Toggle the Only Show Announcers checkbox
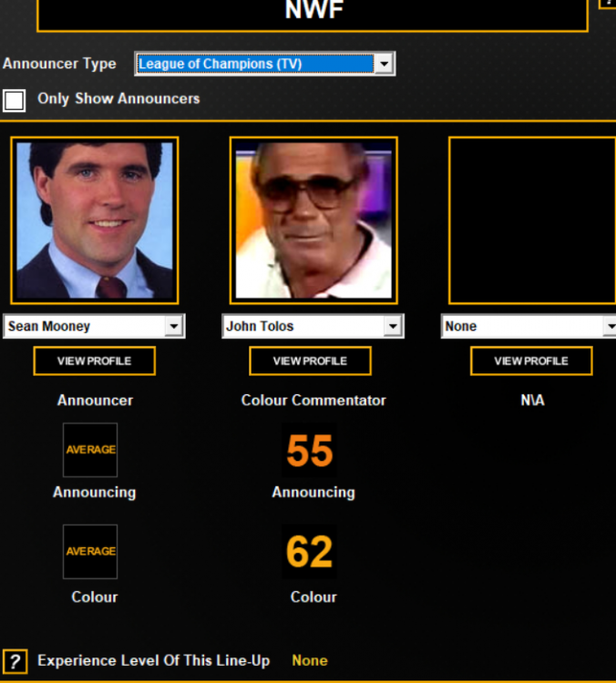 pos(15,99)
